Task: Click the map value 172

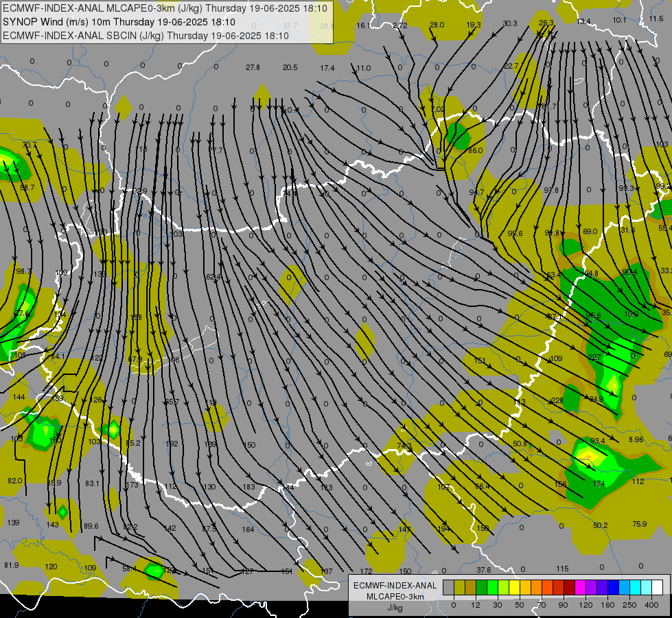Action: pyautogui.click(x=366, y=571)
